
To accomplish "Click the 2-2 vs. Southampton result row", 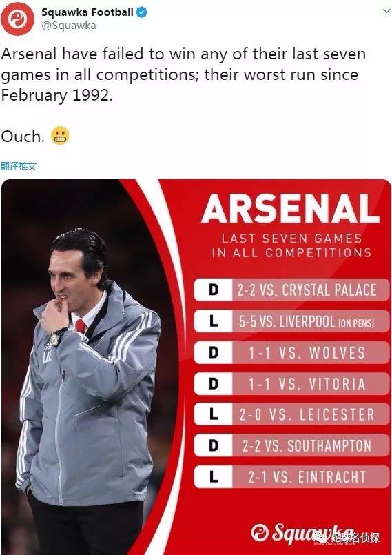I will (291, 445).
